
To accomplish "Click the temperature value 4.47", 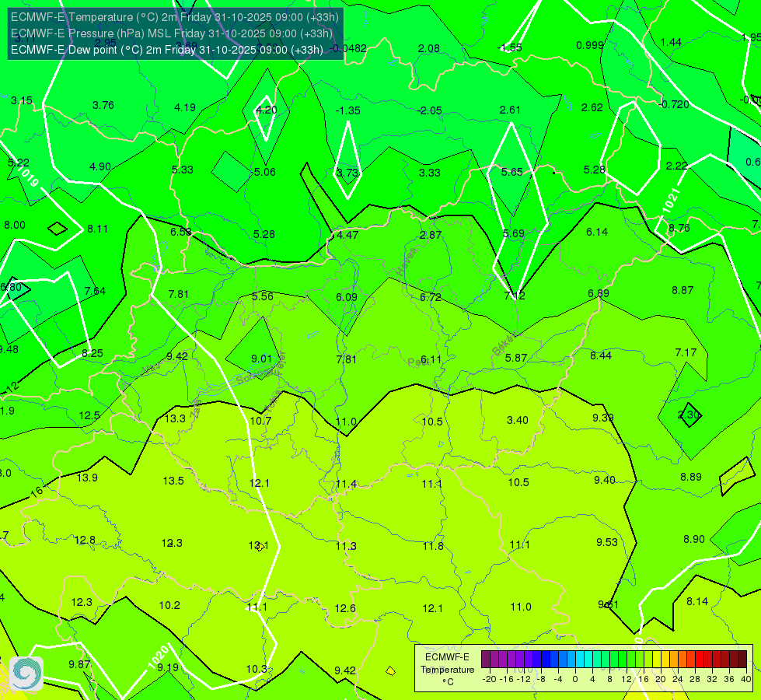I will pos(347,235).
